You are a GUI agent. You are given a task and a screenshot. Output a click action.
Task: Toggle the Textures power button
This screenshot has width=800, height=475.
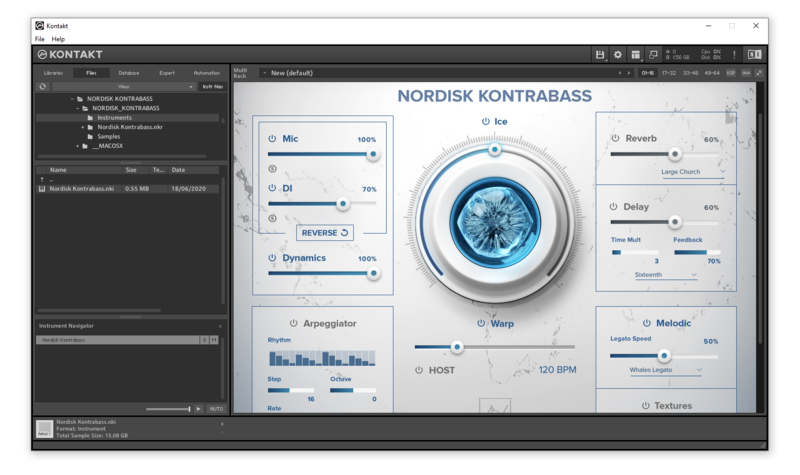coord(645,406)
